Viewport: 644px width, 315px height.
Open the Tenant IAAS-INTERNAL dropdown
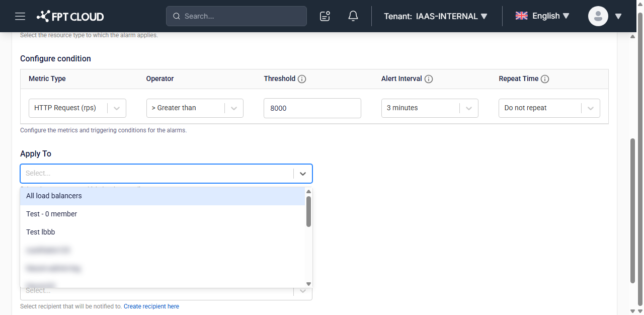(x=436, y=16)
